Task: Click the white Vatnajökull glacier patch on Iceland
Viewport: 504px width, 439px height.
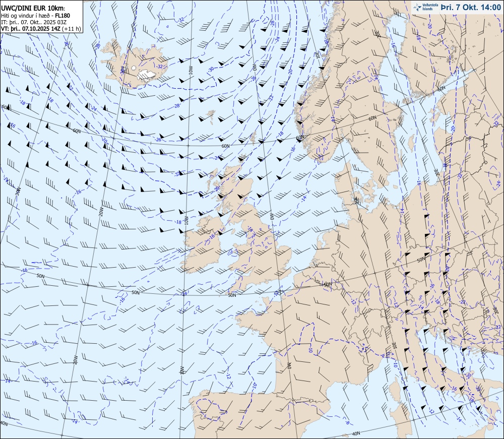Action: click(146, 75)
